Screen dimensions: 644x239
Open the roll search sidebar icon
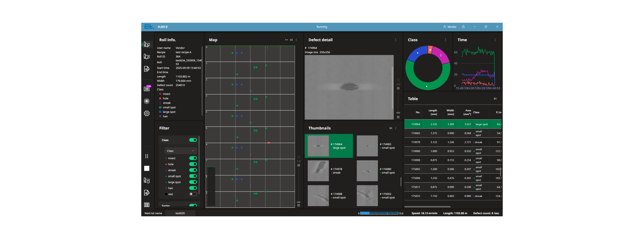pos(147,57)
